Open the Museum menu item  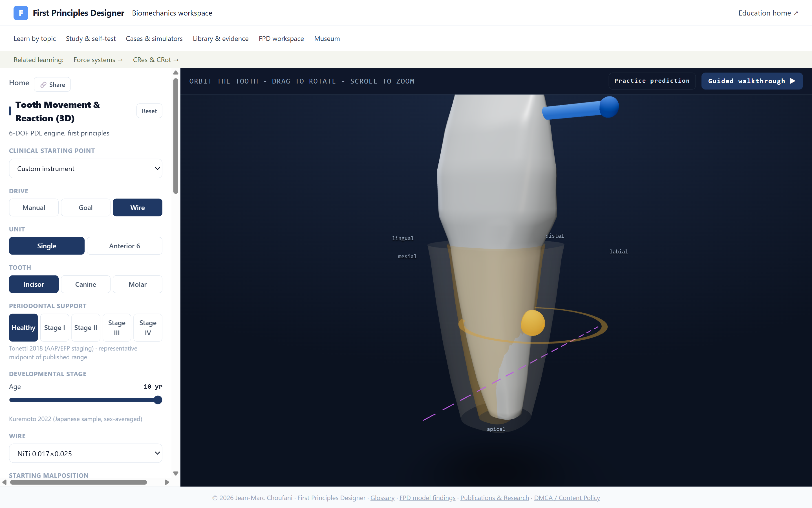pyautogui.click(x=327, y=39)
